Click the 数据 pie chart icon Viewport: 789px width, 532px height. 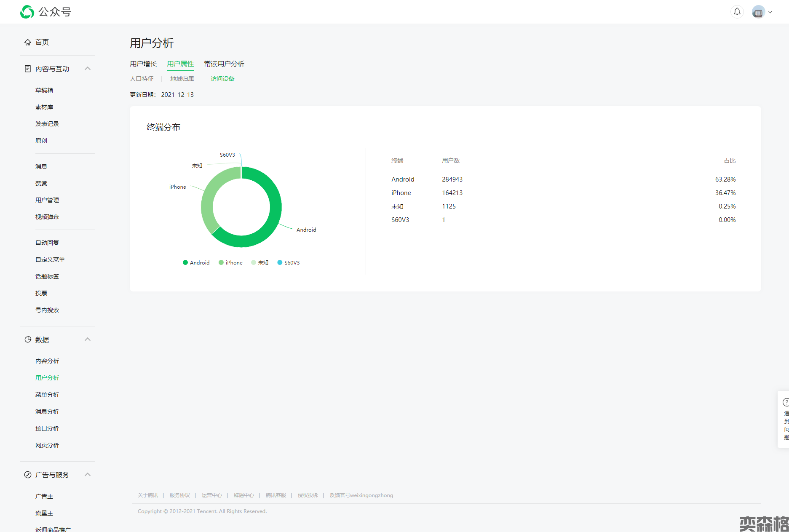[28, 340]
